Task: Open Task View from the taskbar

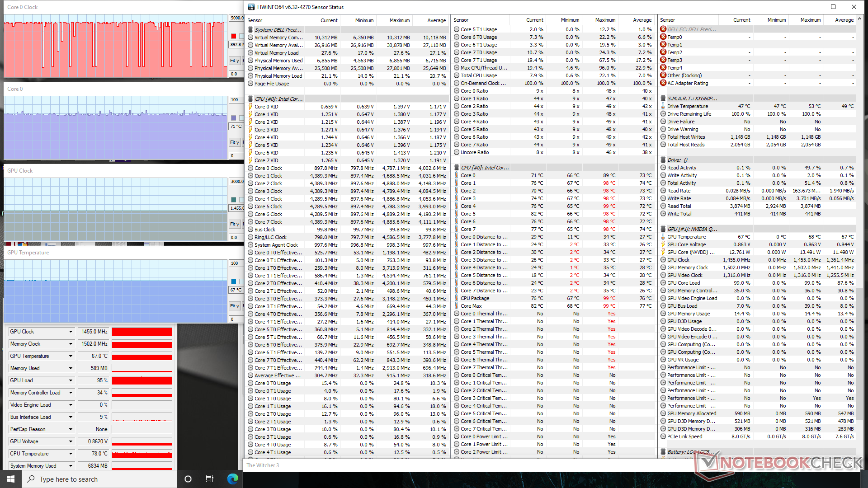Action: tap(209, 479)
